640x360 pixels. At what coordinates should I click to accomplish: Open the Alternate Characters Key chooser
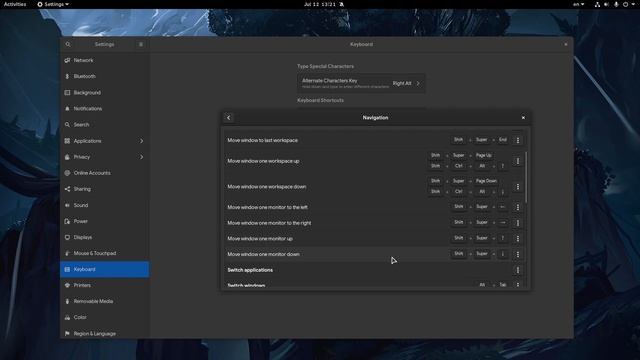pyautogui.click(x=361, y=83)
